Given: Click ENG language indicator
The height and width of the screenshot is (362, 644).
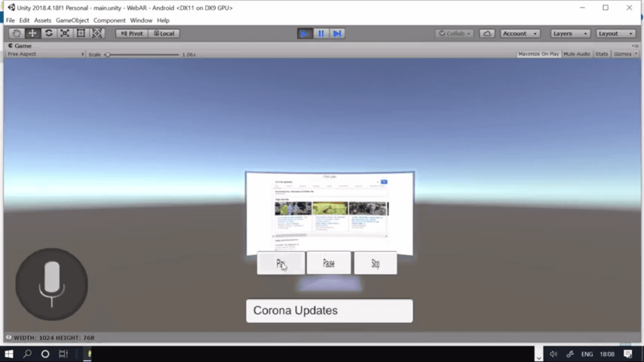Looking at the screenshot, I should [x=587, y=354].
